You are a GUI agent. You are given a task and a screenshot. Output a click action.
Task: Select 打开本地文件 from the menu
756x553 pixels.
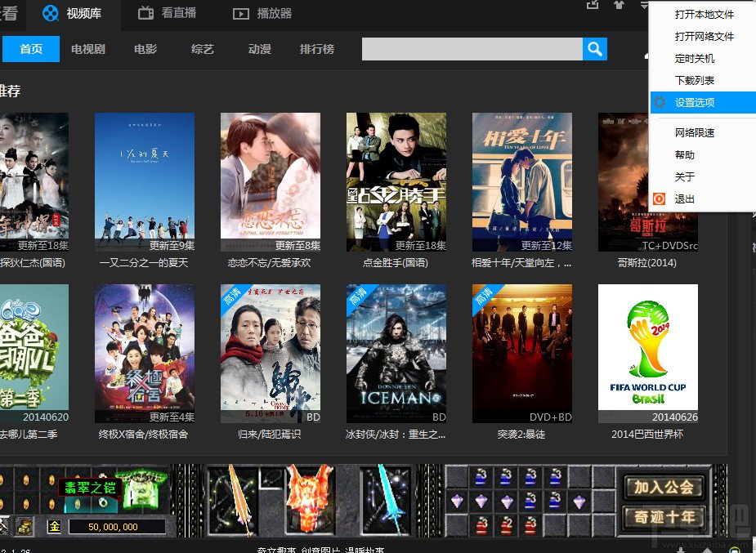click(x=704, y=15)
